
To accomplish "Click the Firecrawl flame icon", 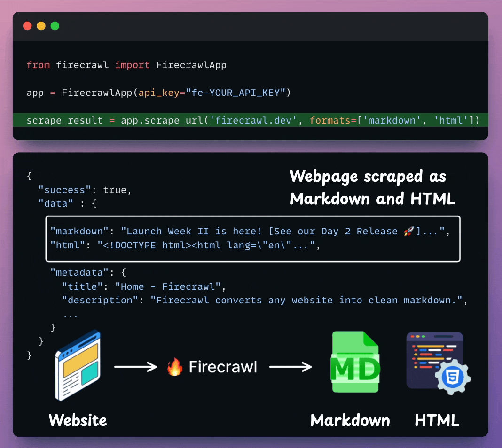I will (175, 366).
